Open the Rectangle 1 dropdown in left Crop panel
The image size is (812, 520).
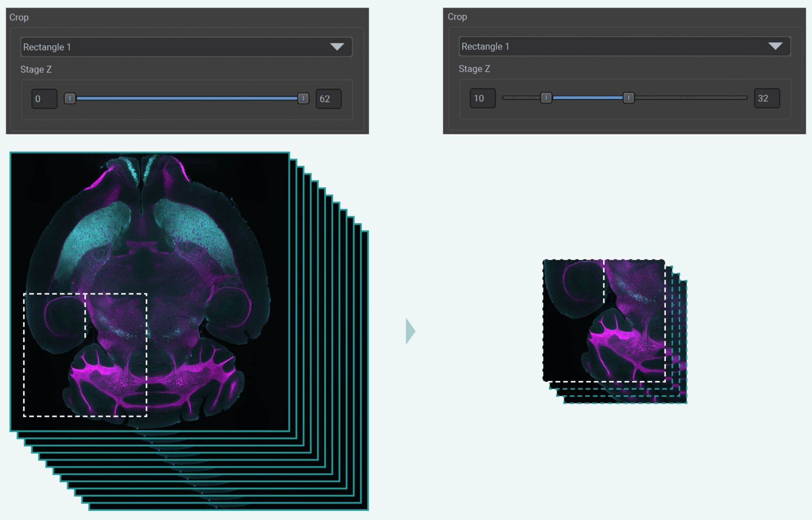tap(186, 47)
